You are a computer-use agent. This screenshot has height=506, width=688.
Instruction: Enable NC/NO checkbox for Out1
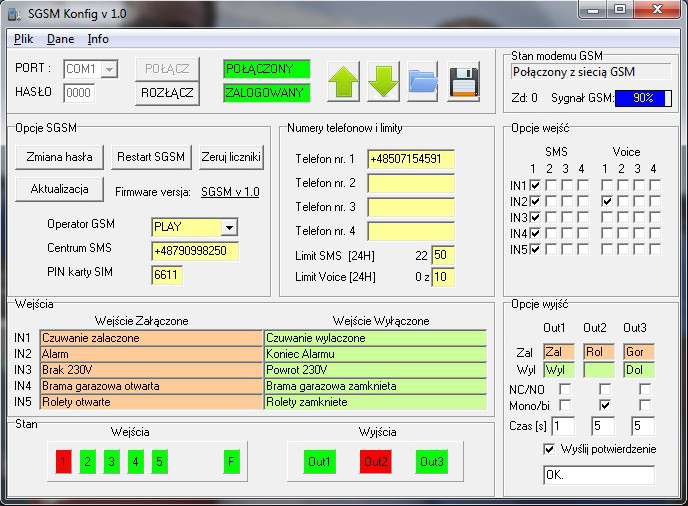pyautogui.click(x=565, y=389)
